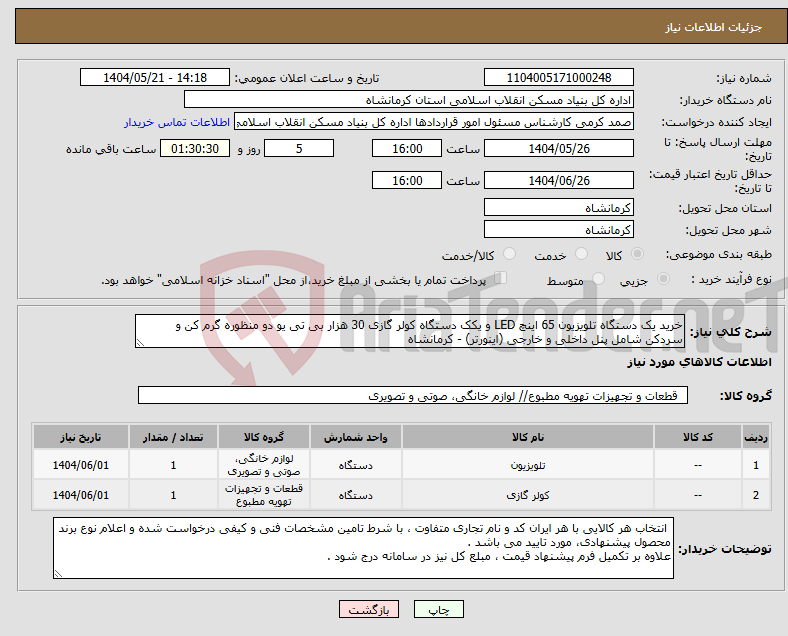Select the کالا/خدمت radio button
Screen dimensions: 788x636
(x=510, y=254)
